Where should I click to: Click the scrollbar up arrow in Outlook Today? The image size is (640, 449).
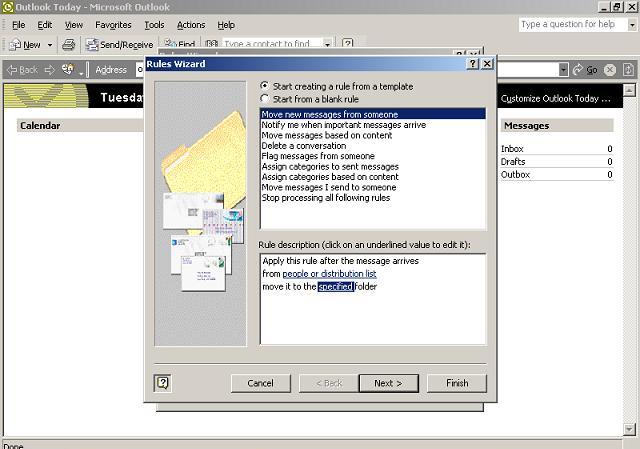pos(629,90)
